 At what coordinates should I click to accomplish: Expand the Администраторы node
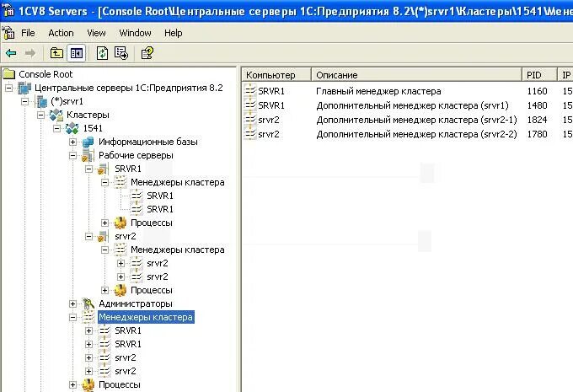pos(72,303)
